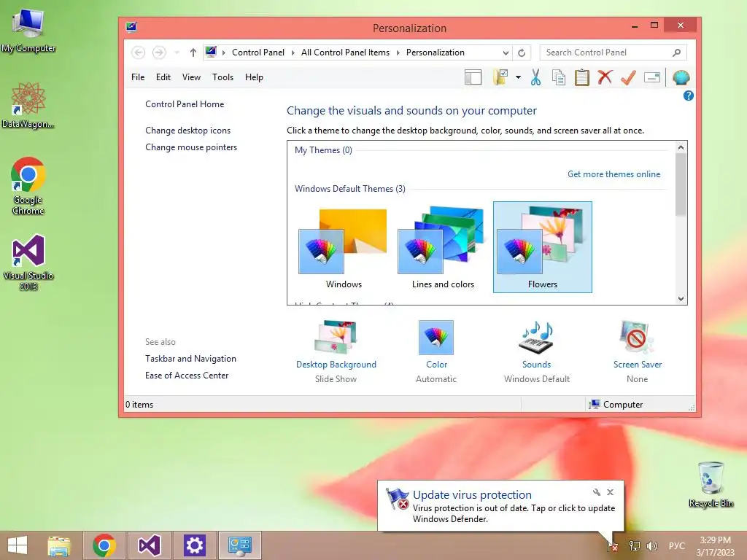Open the Tools menu

(222, 77)
